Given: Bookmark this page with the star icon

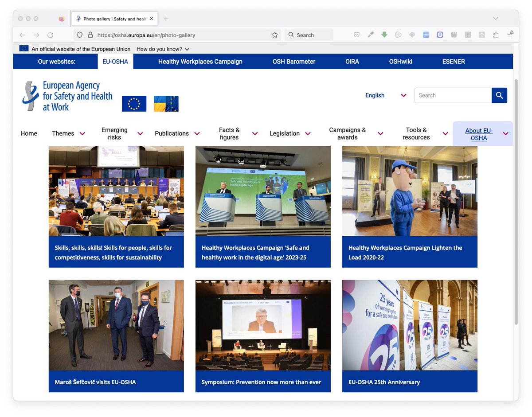Looking at the screenshot, I should 274,35.
